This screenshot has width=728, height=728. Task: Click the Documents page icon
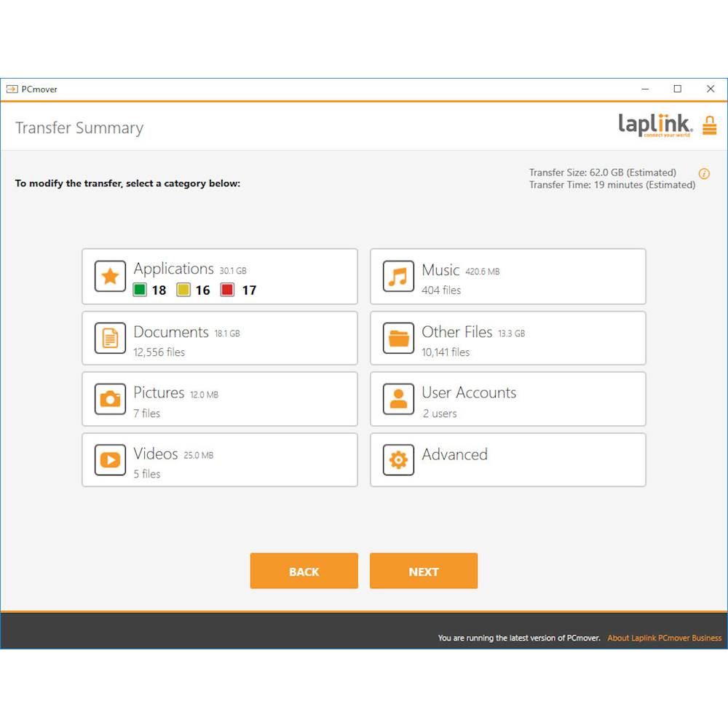coord(110,338)
